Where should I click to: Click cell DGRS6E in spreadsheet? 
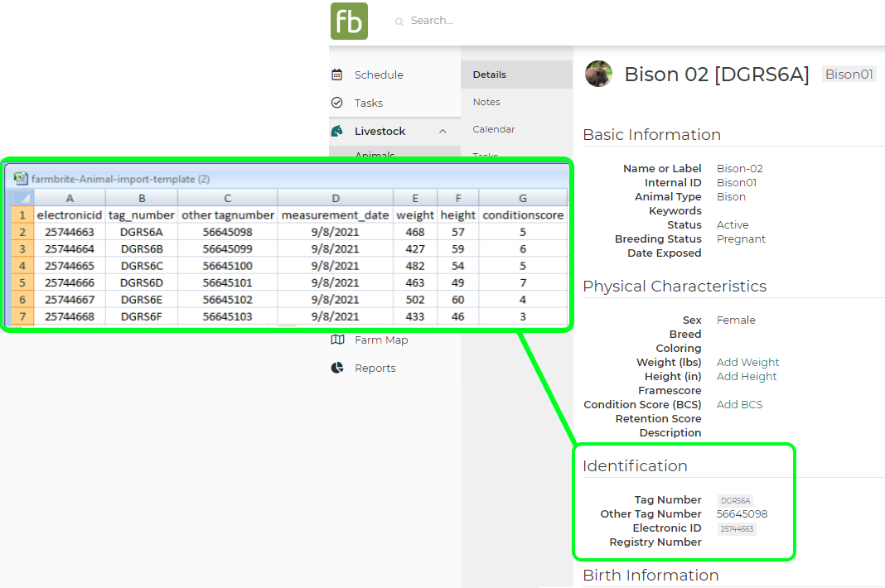(142, 300)
